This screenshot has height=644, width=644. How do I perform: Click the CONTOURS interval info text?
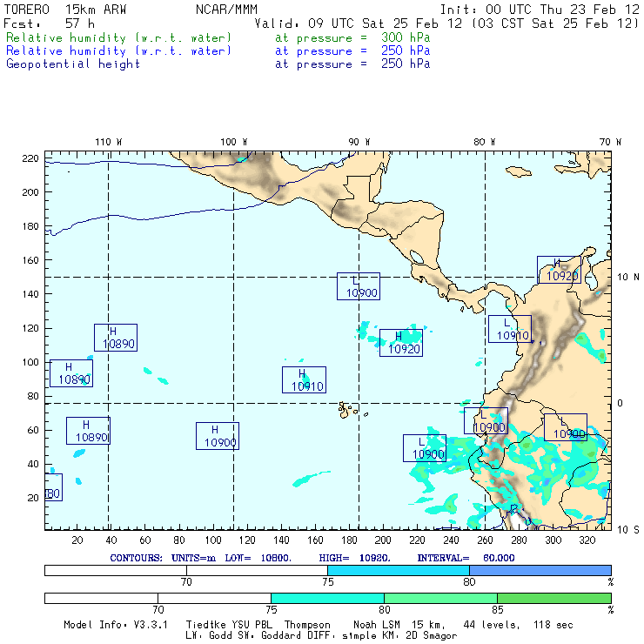click(312, 558)
